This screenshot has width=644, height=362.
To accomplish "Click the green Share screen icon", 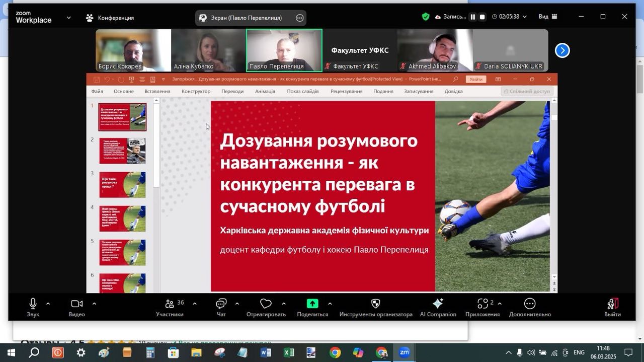I will tap(312, 304).
